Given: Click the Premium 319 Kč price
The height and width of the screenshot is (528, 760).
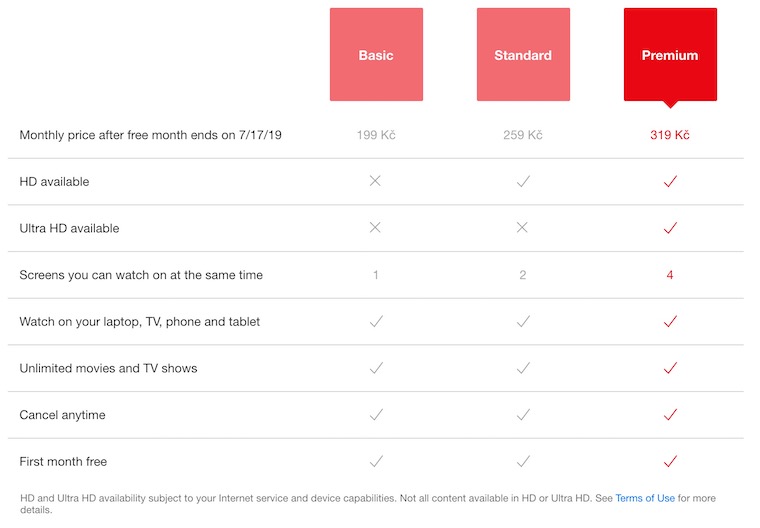Looking at the screenshot, I should pos(670,135).
